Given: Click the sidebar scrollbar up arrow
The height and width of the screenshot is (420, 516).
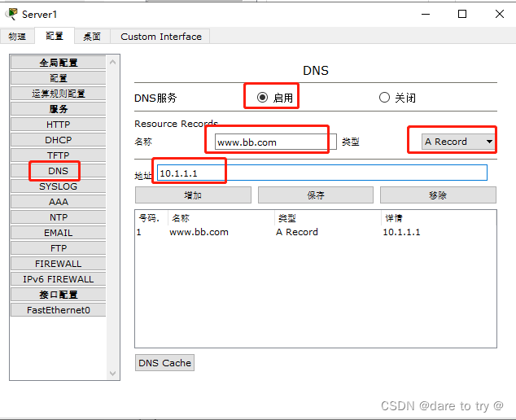Looking at the screenshot, I should click(x=113, y=62).
